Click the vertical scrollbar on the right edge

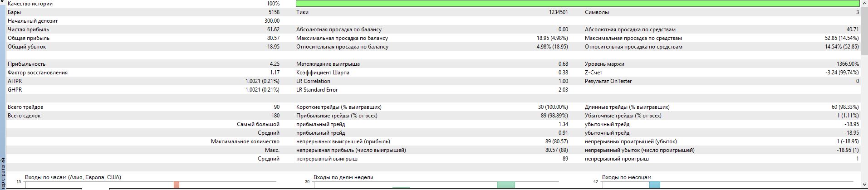(x=864, y=95)
